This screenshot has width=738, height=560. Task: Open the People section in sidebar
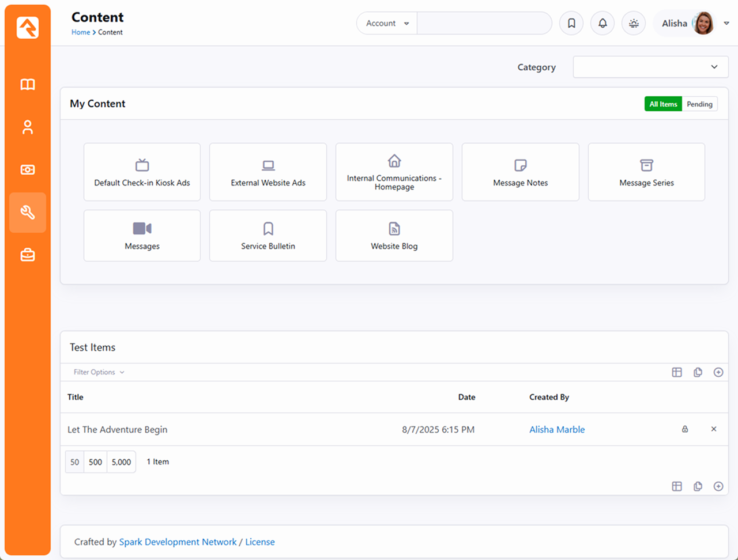28,127
